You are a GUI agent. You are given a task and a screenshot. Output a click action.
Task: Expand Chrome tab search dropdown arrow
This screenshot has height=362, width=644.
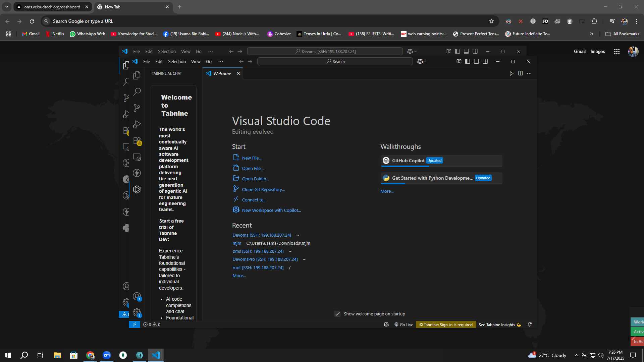click(7, 7)
